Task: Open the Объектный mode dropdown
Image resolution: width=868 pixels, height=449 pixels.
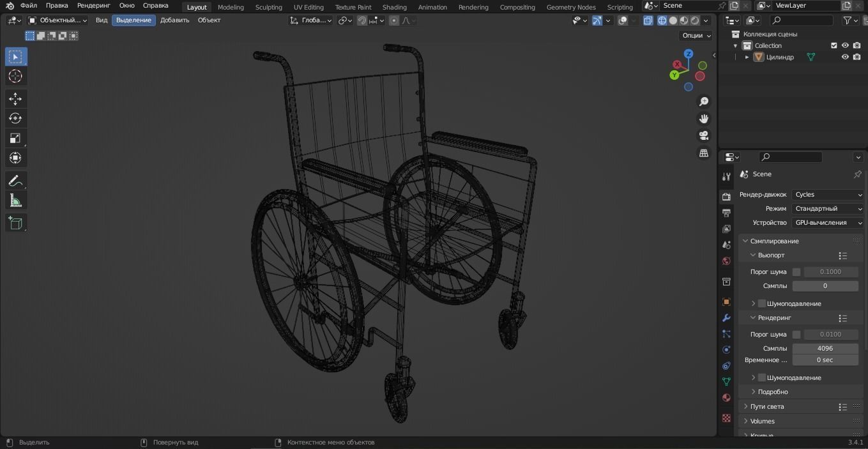Action: 58,20
